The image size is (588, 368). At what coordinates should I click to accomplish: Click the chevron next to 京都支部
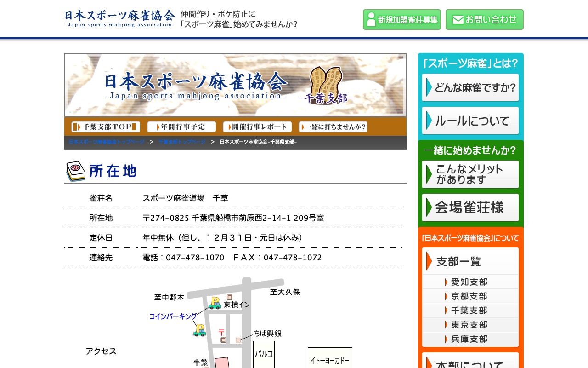(x=446, y=296)
